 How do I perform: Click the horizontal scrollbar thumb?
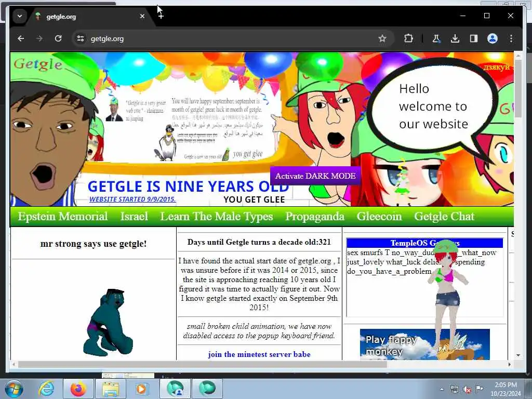(202, 364)
